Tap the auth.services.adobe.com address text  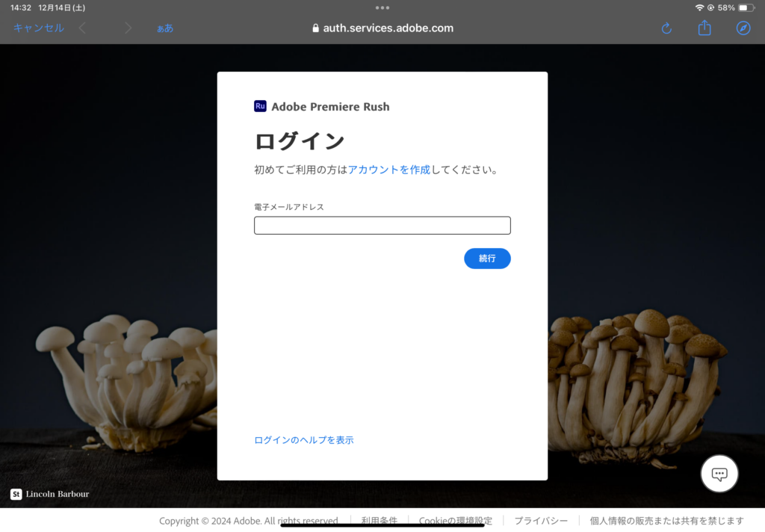388,28
